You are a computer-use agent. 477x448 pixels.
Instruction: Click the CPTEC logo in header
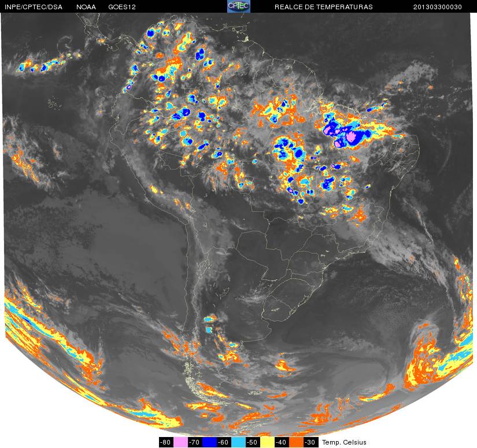pos(239,6)
